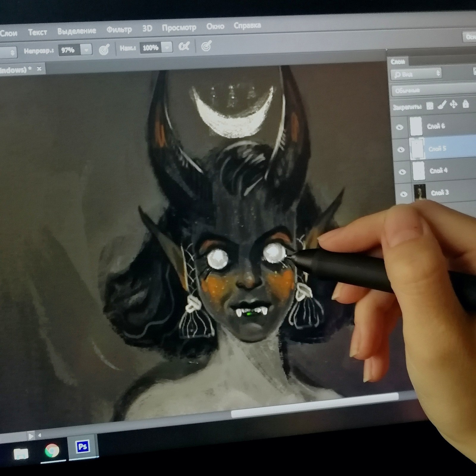Lock all padlock icon in Layers panel
The width and height of the screenshot is (476, 476).
466,104
